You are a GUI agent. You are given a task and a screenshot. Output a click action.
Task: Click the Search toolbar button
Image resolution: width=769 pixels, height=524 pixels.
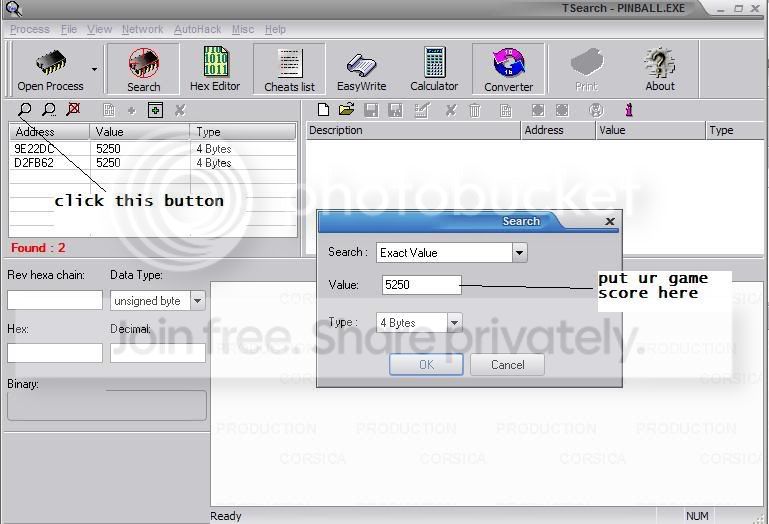pos(143,69)
